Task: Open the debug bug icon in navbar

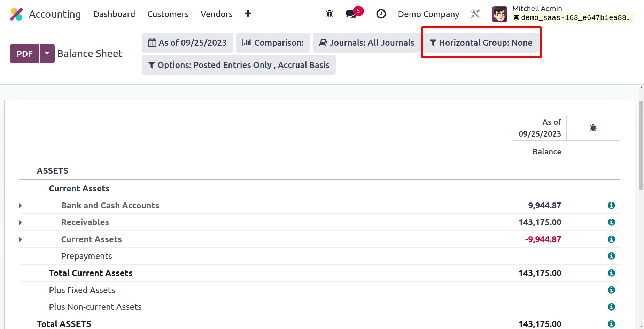Action: tap(329, 14)
